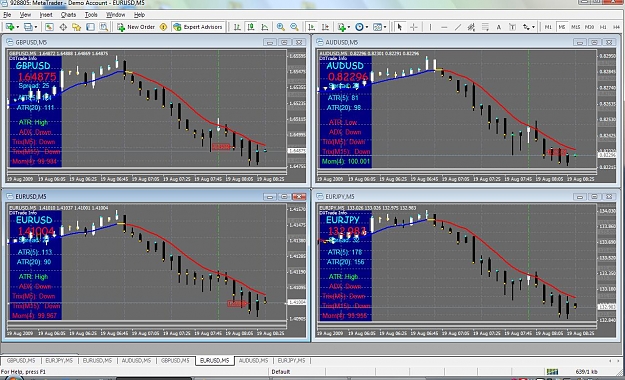The height and width of the screenshot is (380, 625).
Task: Open the File menu
Action: pyautogui.click(x=7, y=15)
